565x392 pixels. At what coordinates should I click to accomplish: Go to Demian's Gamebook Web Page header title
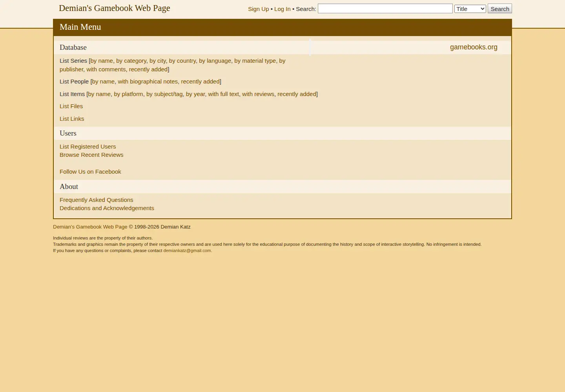tap(115, 8)
